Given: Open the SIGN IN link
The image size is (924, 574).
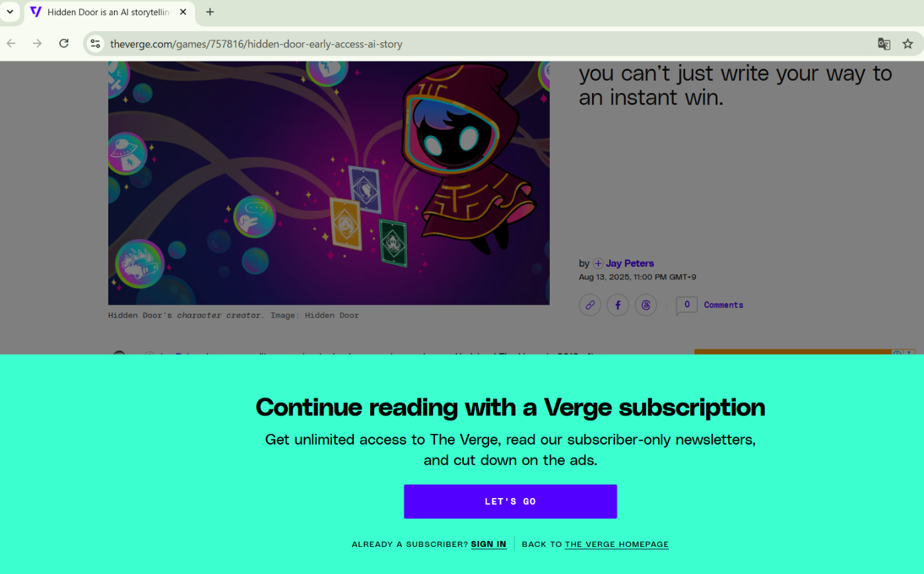Looking at the screenshot, I should click(488, 544).
